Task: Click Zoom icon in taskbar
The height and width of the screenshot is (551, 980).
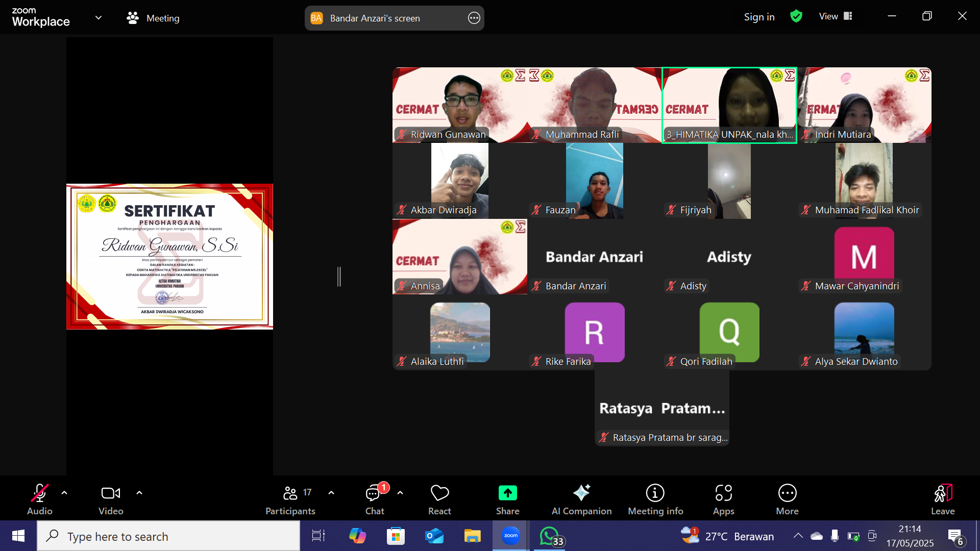Action: click(510, 536)
